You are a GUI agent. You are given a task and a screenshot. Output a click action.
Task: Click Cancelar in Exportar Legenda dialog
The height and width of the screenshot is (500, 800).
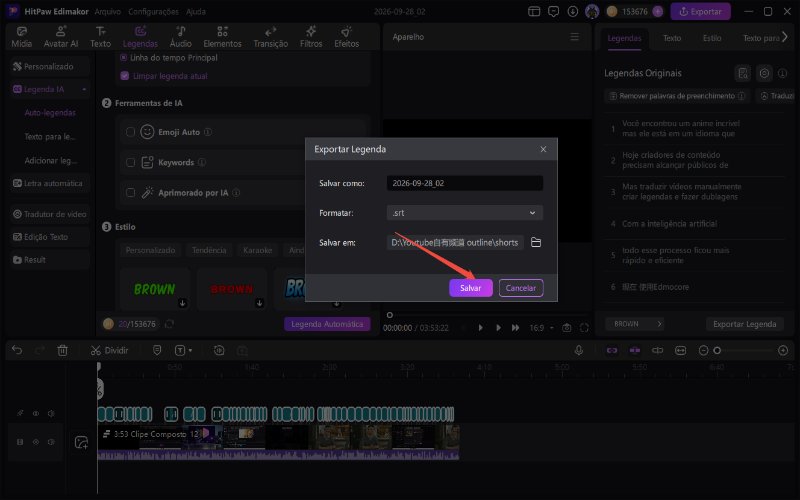520,288
